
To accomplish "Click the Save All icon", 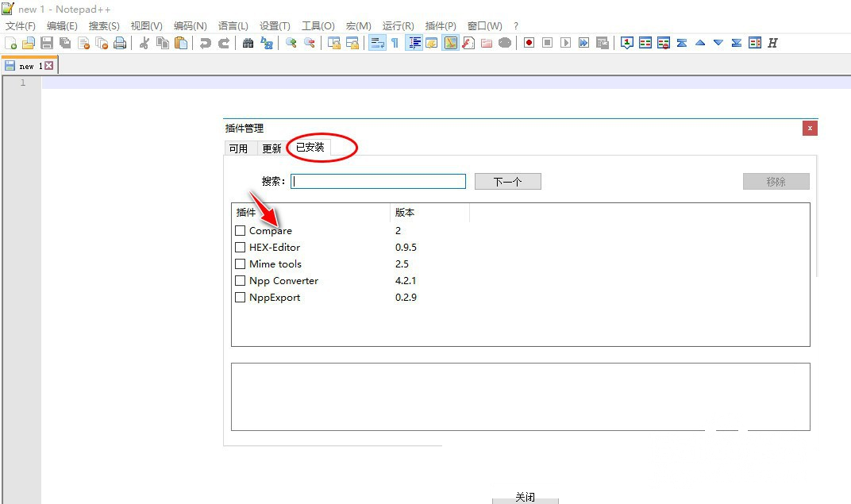I will (x=65, y=43).
